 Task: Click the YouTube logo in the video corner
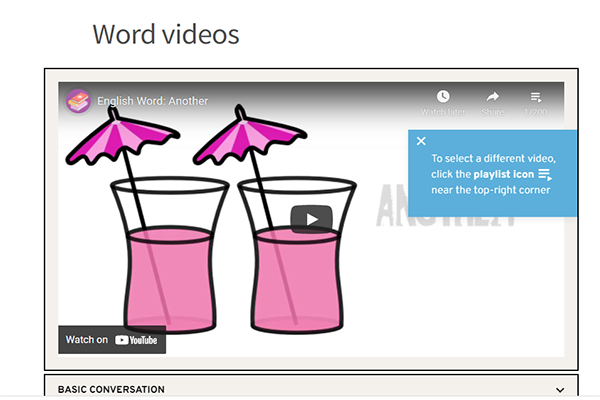[137, 340]
